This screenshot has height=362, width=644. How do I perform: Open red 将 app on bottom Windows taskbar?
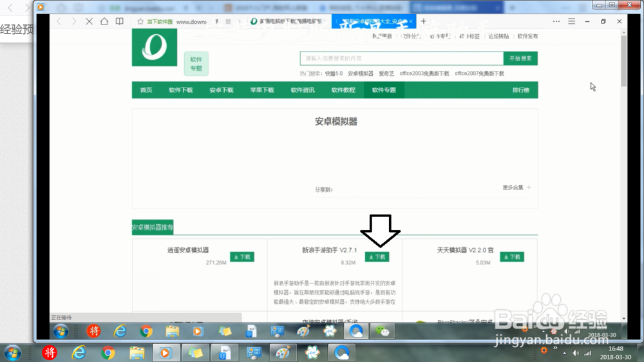click(x=50, y=353)
